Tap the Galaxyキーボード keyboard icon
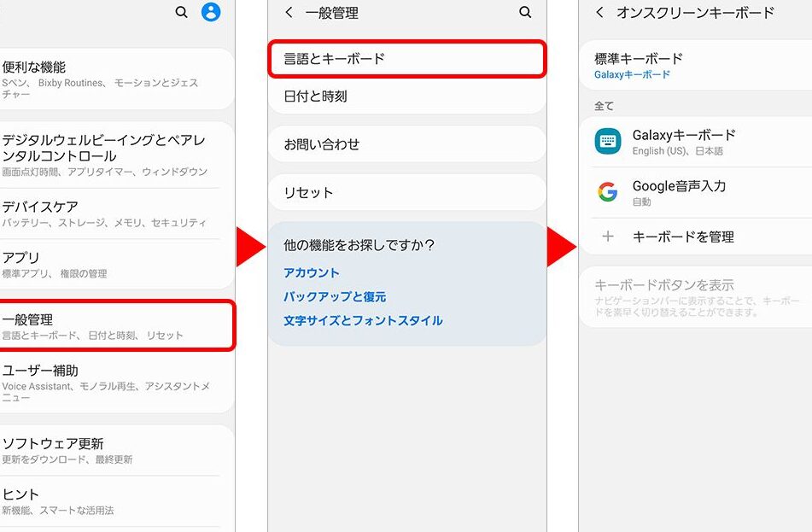812x532 pixels. [x=608, y=142]
